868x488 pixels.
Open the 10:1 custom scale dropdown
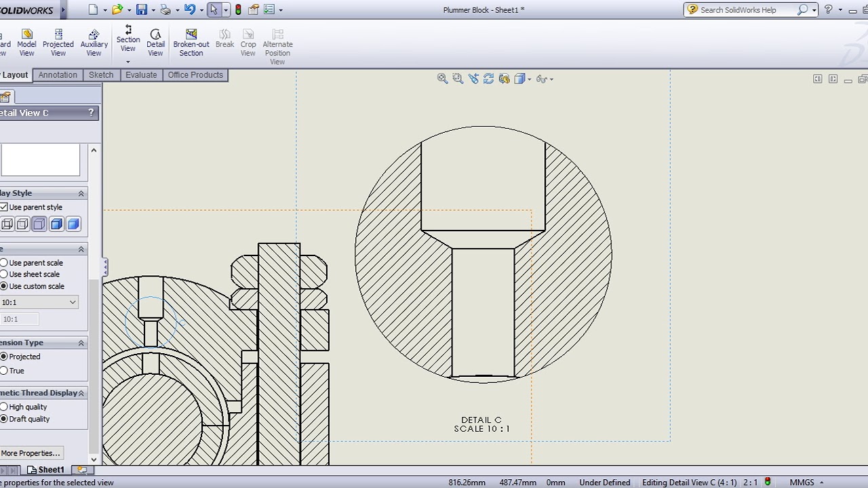(x=72, y=302)
